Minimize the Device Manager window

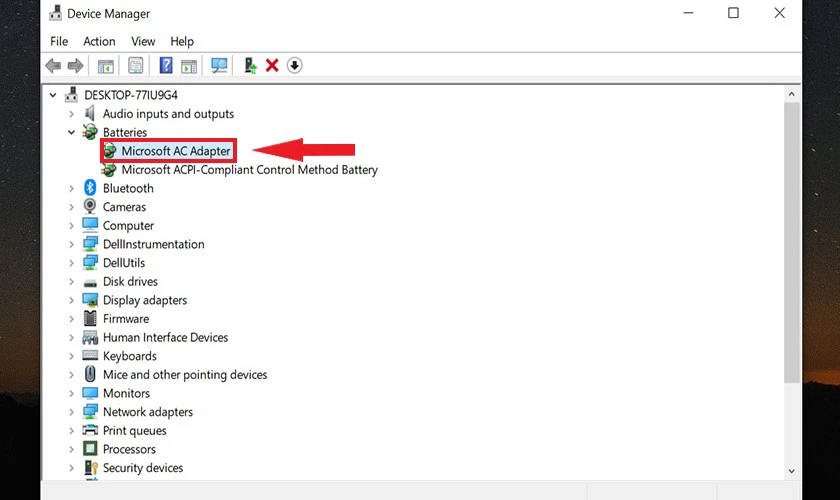pyautogui.click(x=688, y=13)
